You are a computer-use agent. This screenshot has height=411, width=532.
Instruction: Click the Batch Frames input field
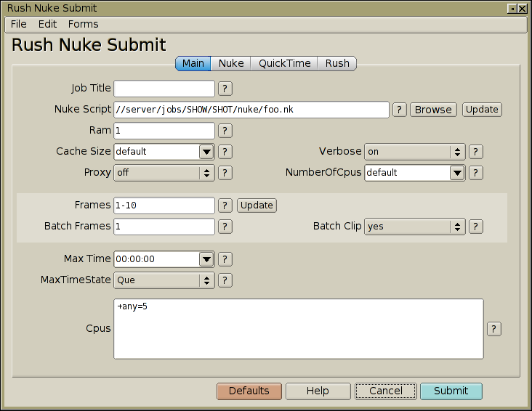[x=164, y=227]
